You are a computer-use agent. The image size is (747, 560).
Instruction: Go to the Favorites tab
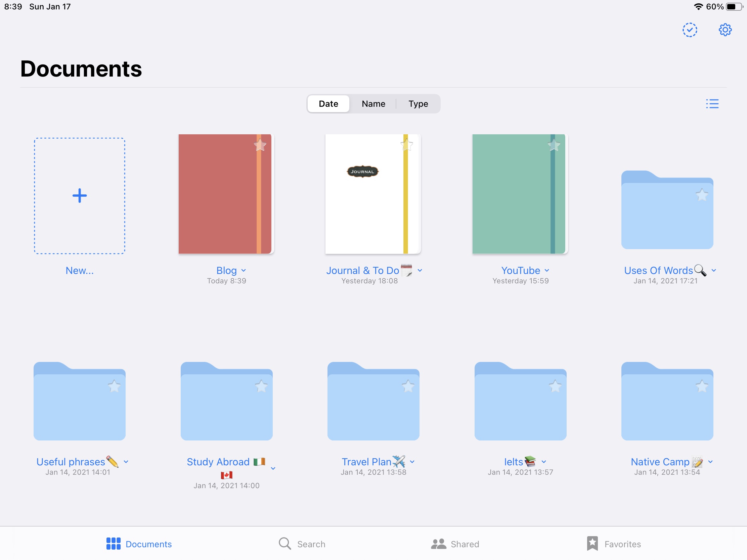click(614, 544)
